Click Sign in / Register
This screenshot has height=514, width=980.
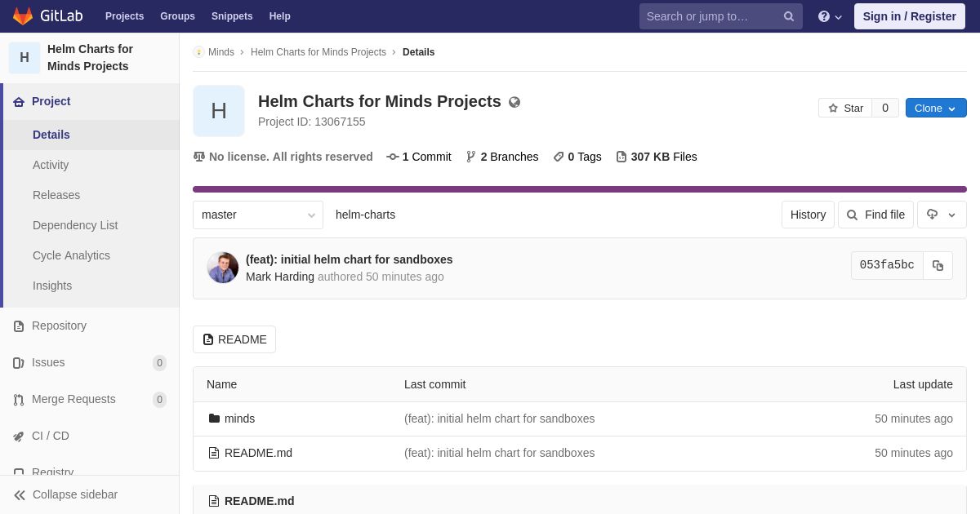coord(910,16)
